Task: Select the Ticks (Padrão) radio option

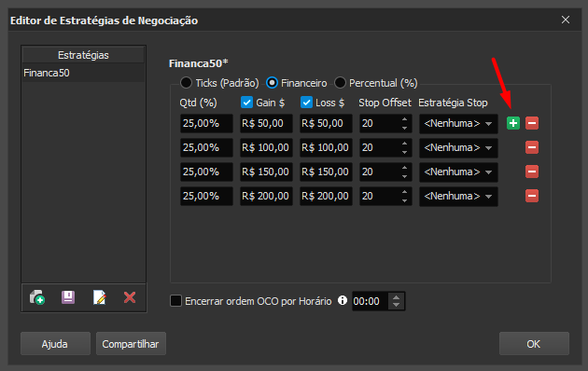Action: click(186, 83)
